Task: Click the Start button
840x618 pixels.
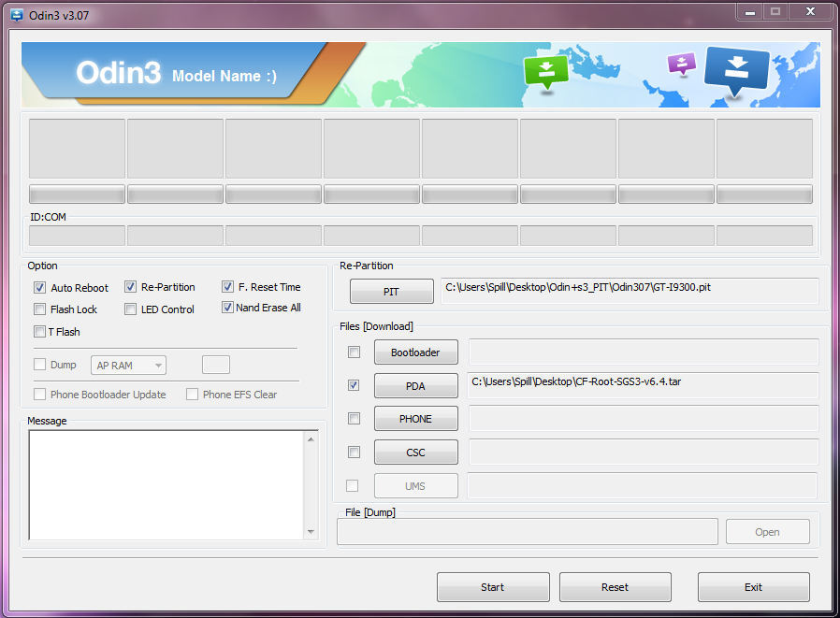Action: pos(493,587)
